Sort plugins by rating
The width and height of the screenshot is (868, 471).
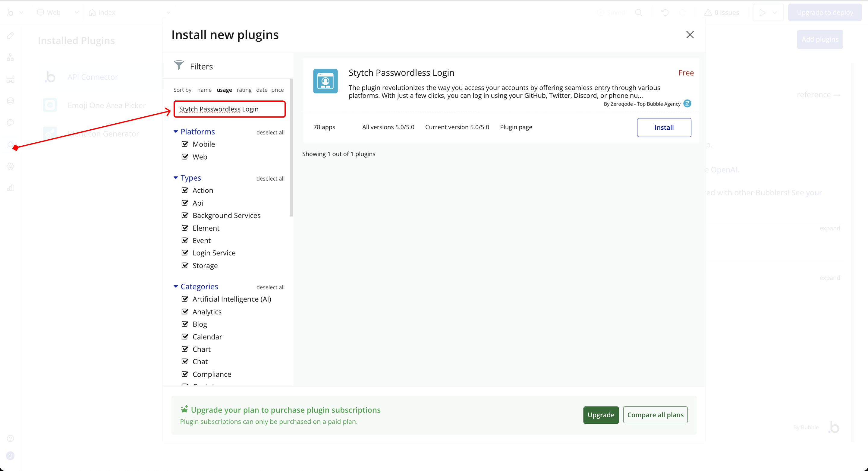244,90
